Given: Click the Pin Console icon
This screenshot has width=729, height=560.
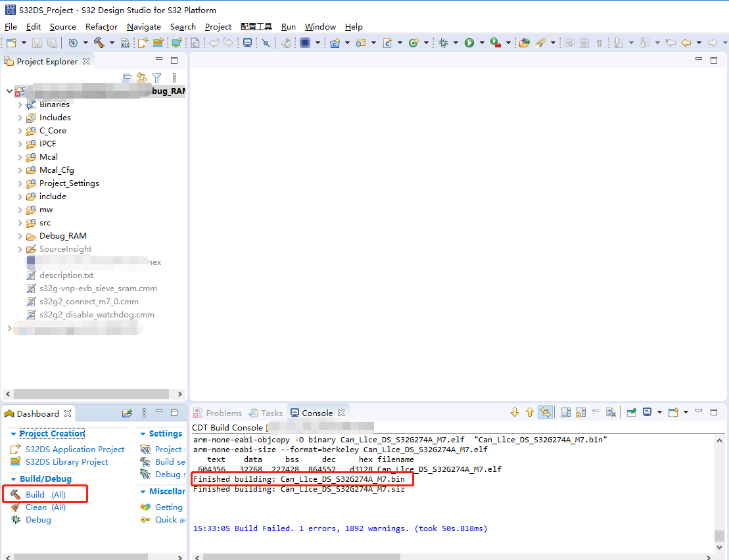Looking at the screenshot, I should tap(631, 413).
